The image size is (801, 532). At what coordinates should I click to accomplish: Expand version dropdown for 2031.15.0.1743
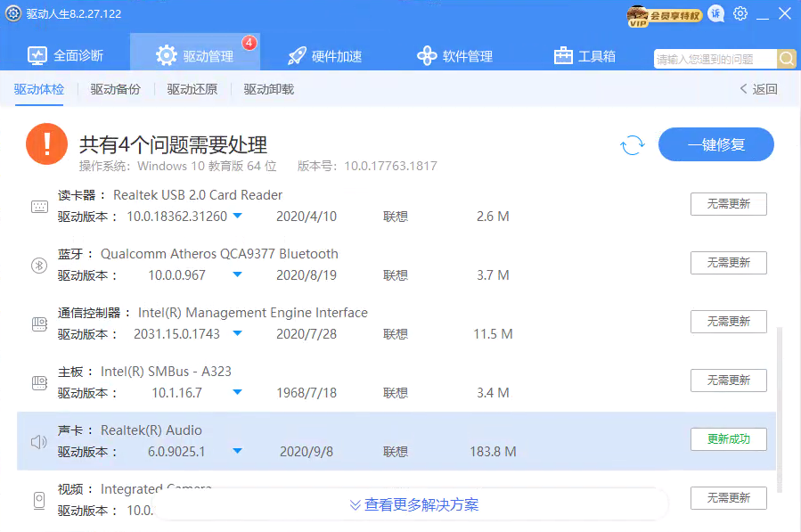[x=237, y=333]
